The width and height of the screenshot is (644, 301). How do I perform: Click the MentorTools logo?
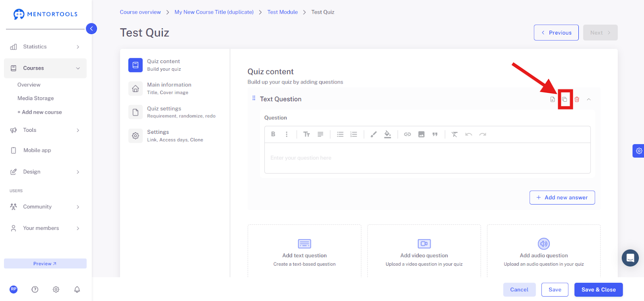[45, 14]
